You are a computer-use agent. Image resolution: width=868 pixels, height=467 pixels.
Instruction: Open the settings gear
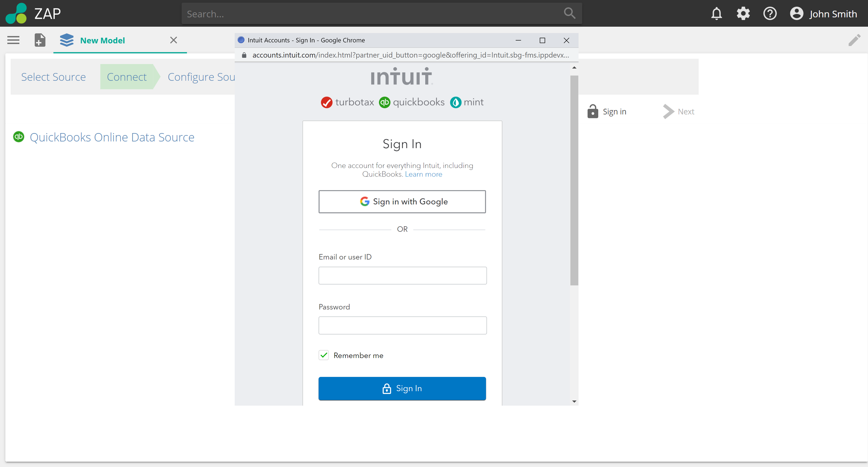coord(743,14)
